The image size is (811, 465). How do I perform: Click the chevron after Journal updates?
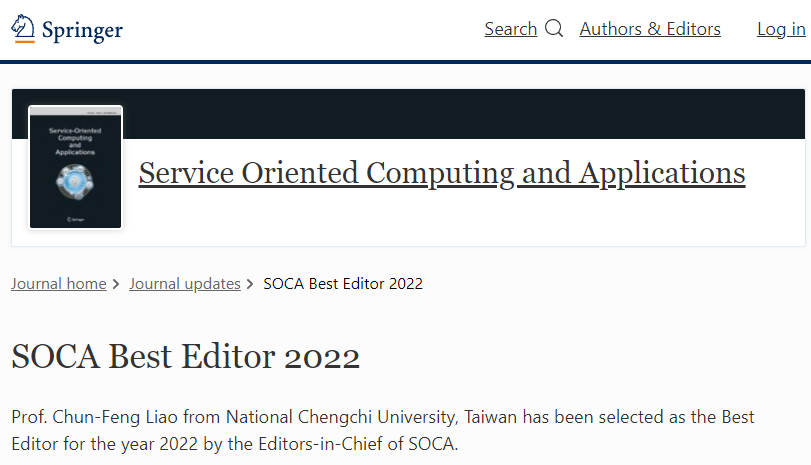(250, 284)
